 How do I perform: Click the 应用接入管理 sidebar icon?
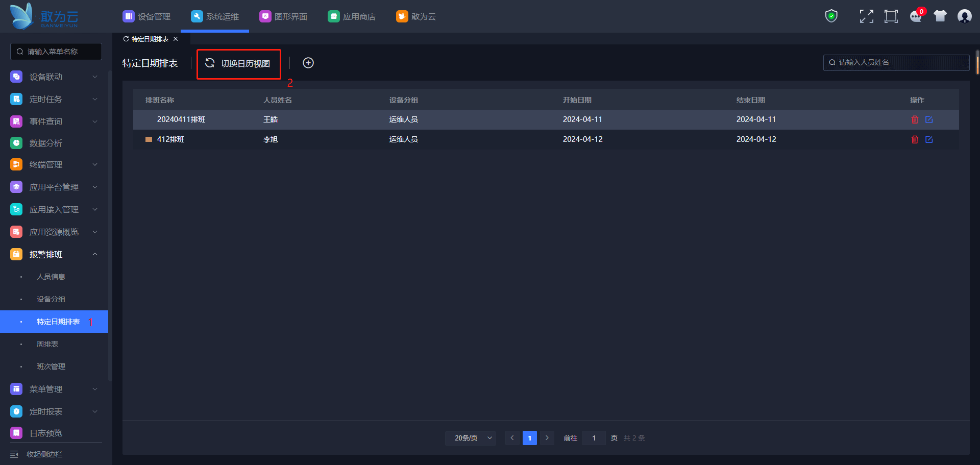coord(16,209)
